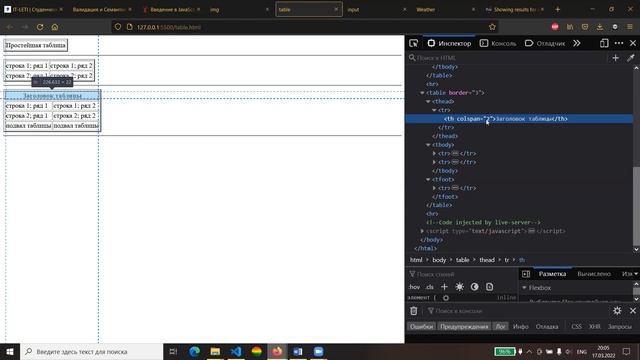
Task: Toggle the Предупреждения console filter
Action: click(x=464, y=327)
